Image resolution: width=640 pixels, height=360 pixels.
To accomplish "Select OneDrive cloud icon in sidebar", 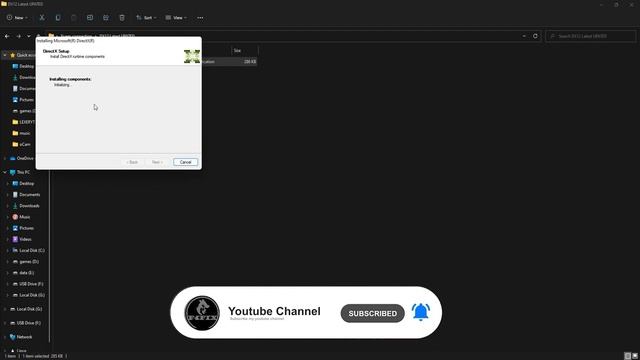I will tap(12, 158).
